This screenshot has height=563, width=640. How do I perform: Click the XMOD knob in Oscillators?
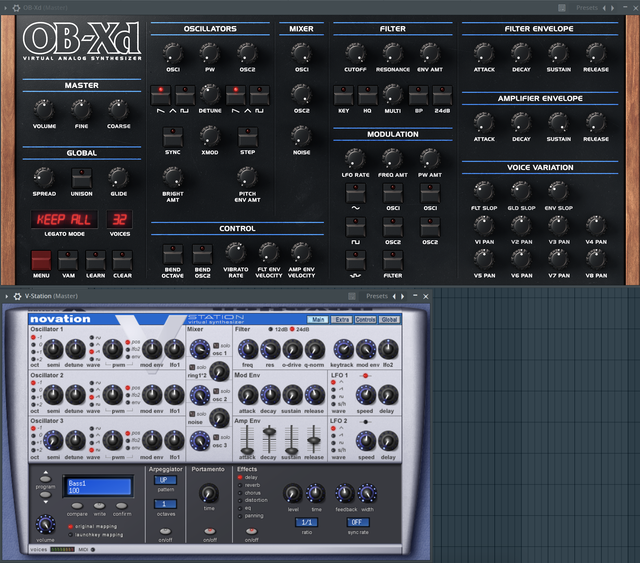click(210, 136)
